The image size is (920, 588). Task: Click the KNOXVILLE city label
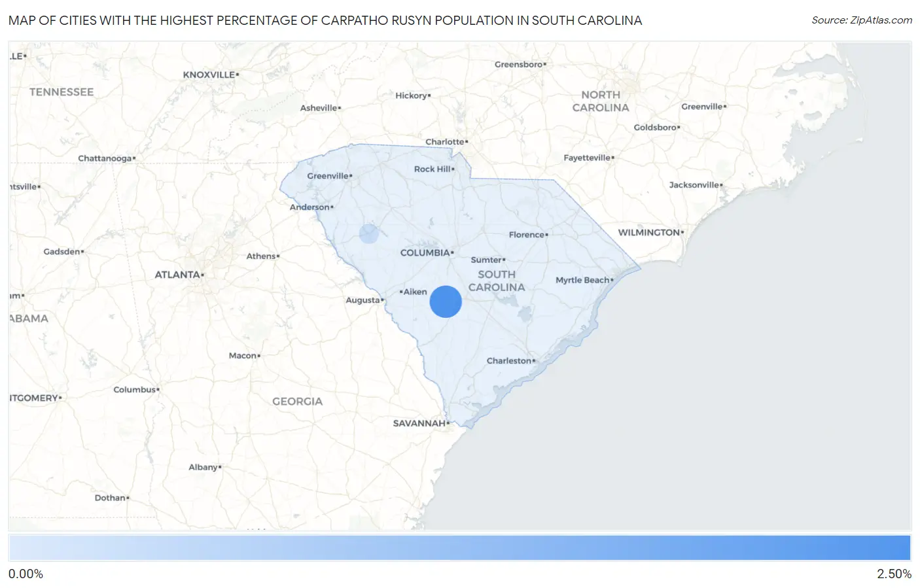pyautogui.click(x=209, y=75)
